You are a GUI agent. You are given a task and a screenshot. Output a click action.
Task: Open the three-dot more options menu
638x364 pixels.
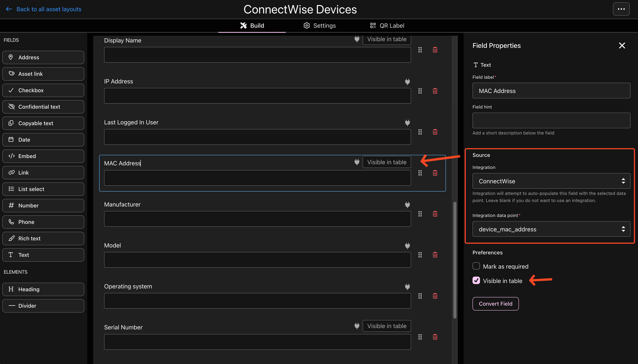pyautogui.click(x=621, y=9)
